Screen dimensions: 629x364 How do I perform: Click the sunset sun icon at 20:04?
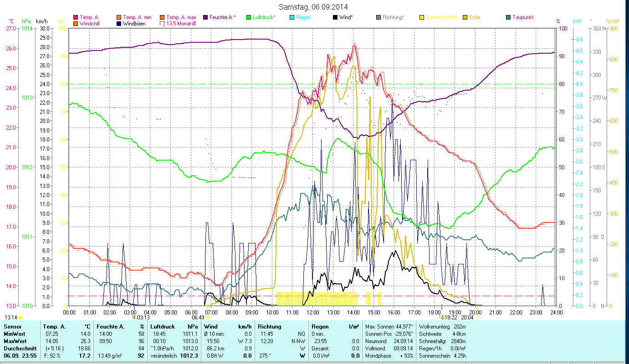(x=476, y=318)
